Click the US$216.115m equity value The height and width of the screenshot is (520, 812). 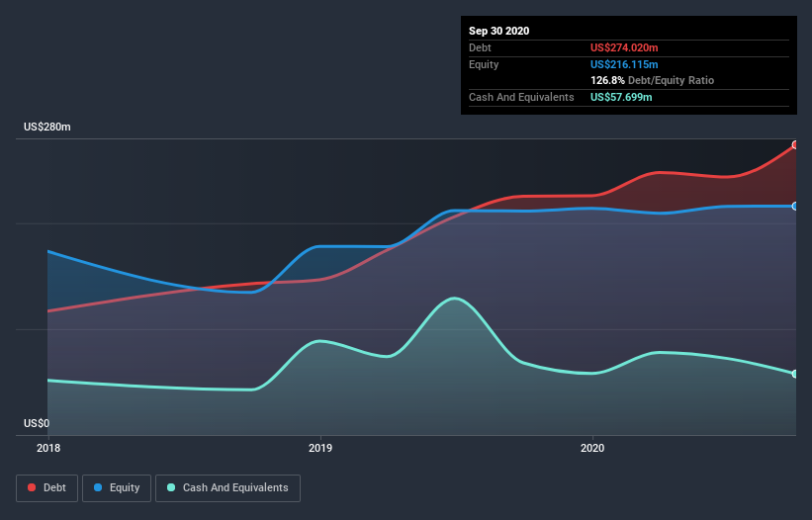(624, 64)
